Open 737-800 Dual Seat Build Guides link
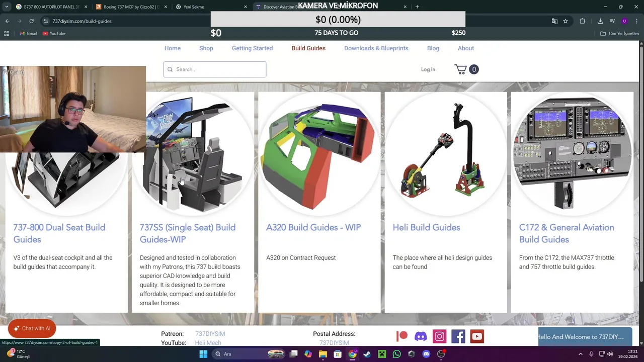This screenshot has width=644, height=362. click(x=59, y=233)
